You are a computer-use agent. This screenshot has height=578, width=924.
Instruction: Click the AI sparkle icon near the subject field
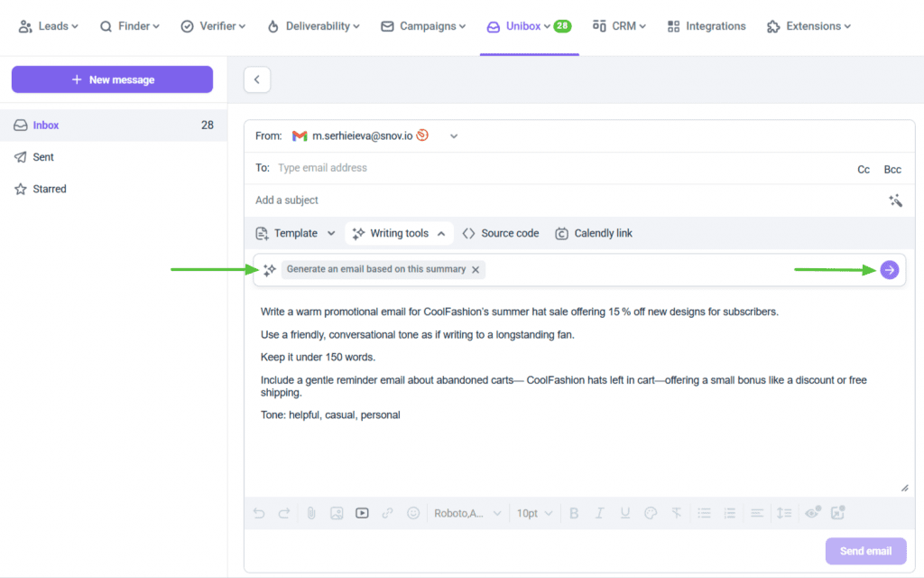(x=895, y=200)
